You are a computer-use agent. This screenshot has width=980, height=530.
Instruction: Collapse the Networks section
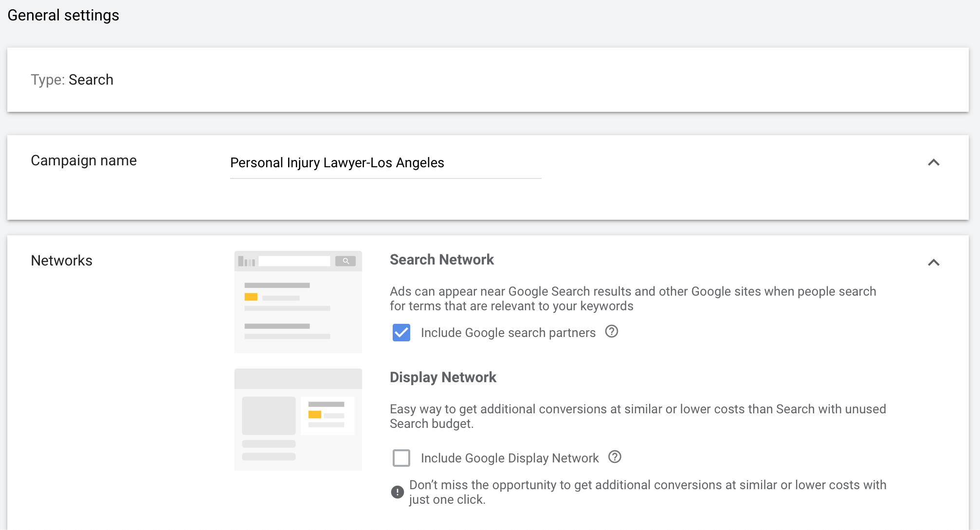point(934,263)
